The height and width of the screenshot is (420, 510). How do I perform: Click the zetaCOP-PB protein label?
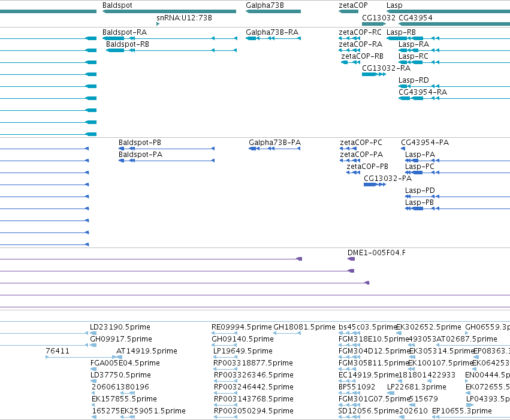point(367,167)
